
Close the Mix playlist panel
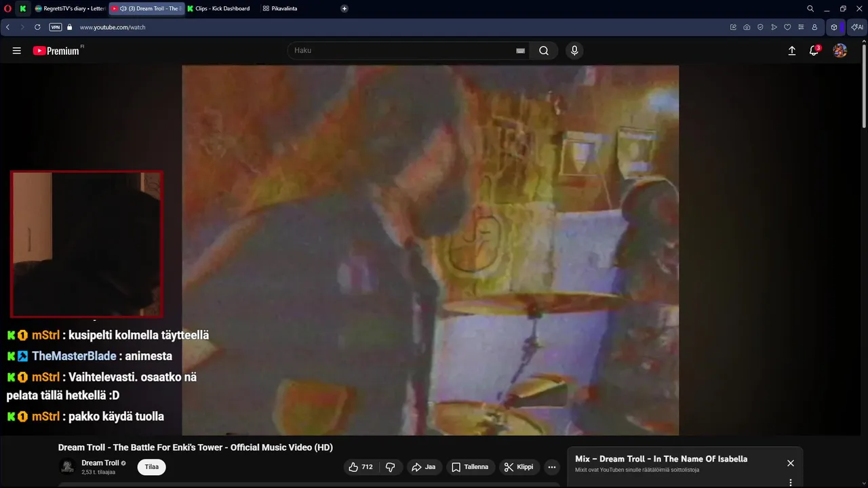click(790, 463)
